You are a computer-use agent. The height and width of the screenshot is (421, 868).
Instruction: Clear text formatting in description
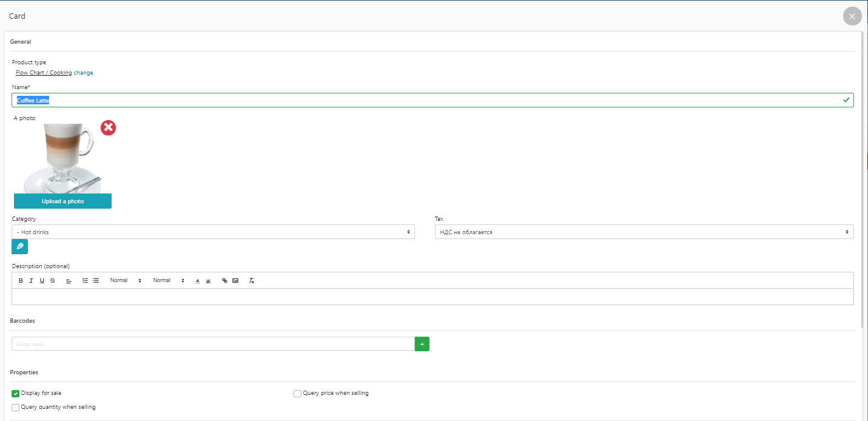tap(252, 281)
